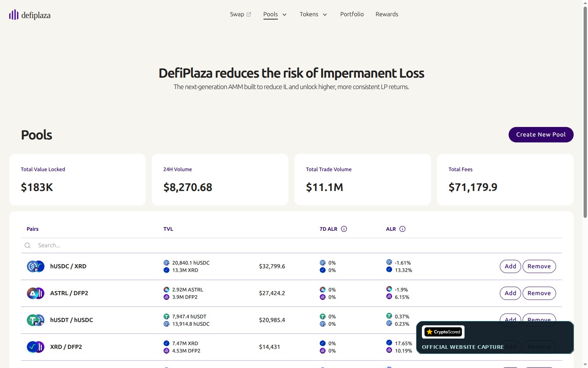The width and height of the screenshot is (588, 368).
Task: Remove liquidity from ASTRL / DFP2
Action: [x=539, y=293]
